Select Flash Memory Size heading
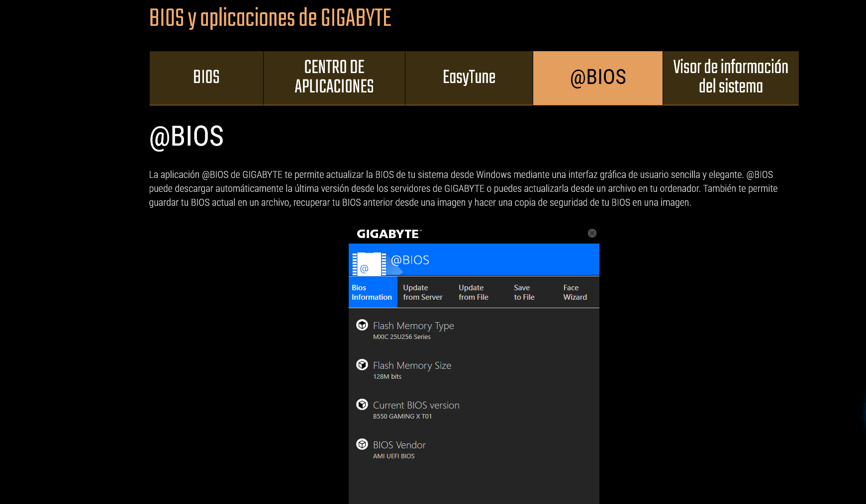Screen dimensions: 866x504 tap(412, 365)
